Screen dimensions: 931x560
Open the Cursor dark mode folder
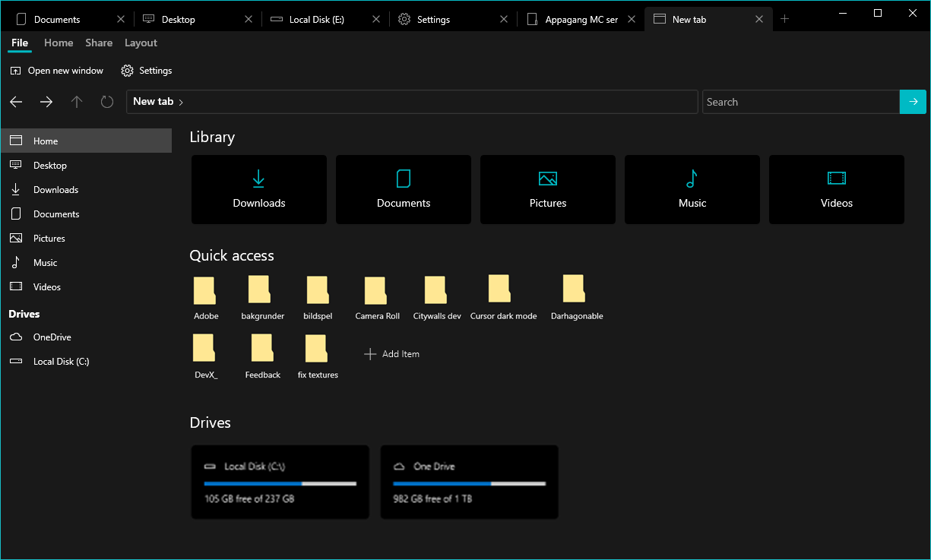click(x=499, y=289)
